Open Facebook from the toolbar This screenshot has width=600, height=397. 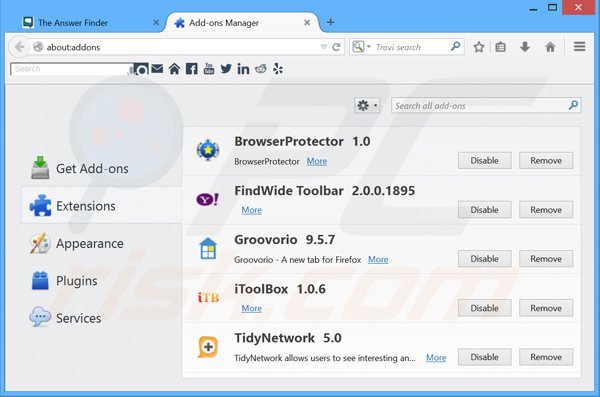[191, 69]
